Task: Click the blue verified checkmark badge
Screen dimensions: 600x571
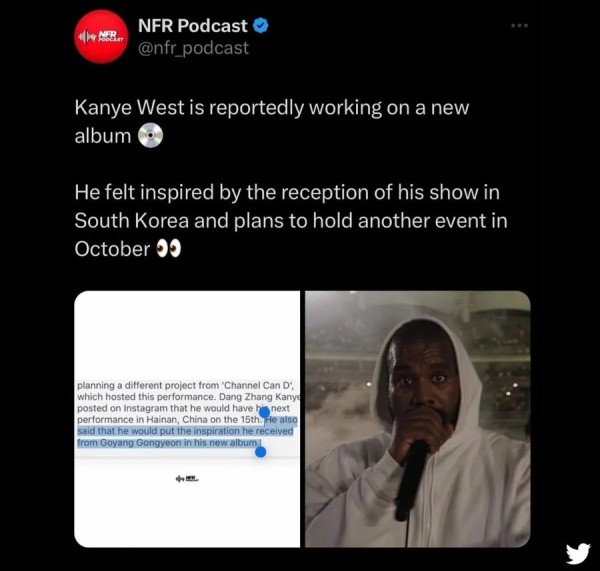Action: [x=261, y=26]
